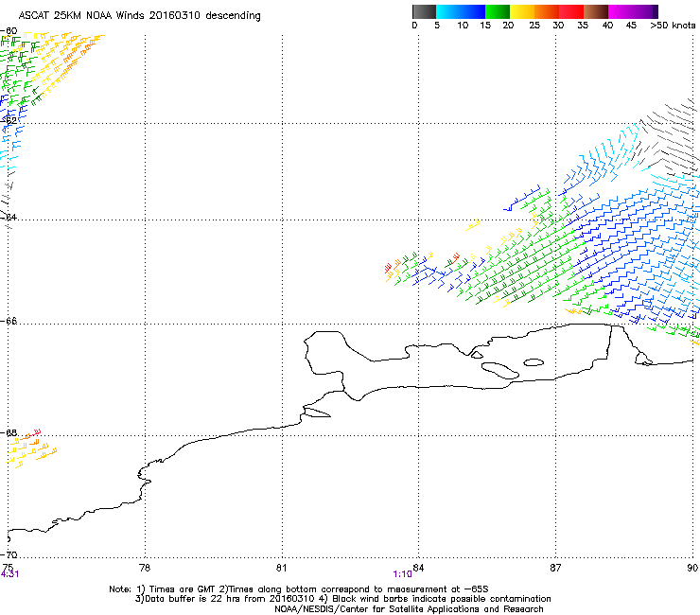Click the "-64" latitude axis label
Viewport: 700px width, 615px height.
point(9,218)
